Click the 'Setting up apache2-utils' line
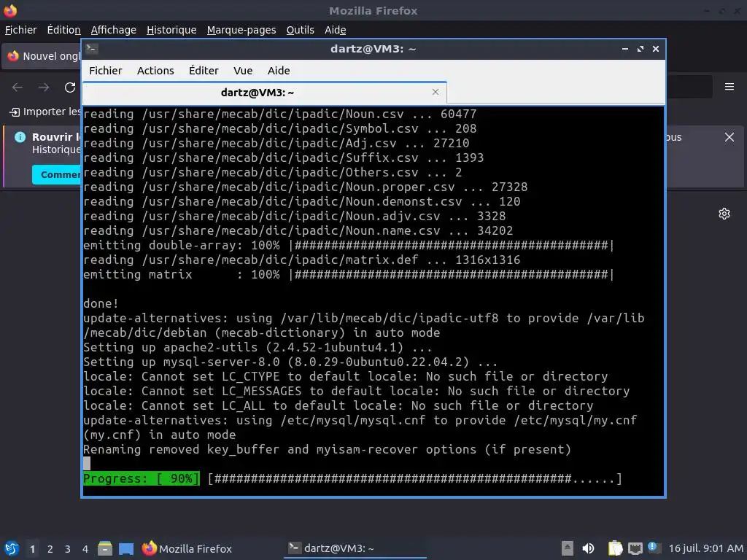This screenshot has width=747, height=560. coord(258,347)
